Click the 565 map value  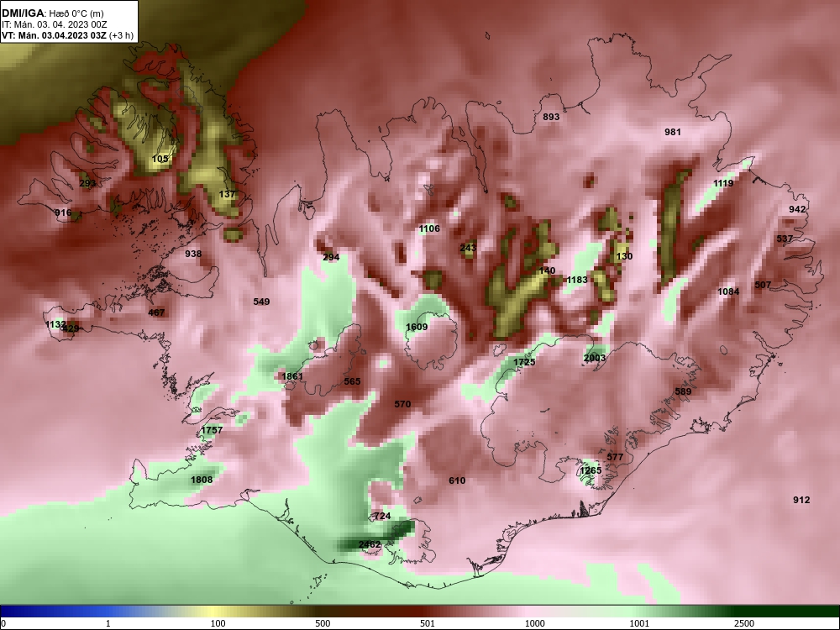pyautogui.click(x=352, y=381)
